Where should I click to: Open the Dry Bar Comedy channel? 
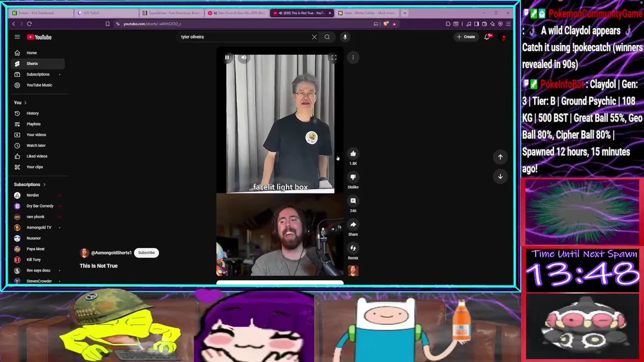pos(38,206)
